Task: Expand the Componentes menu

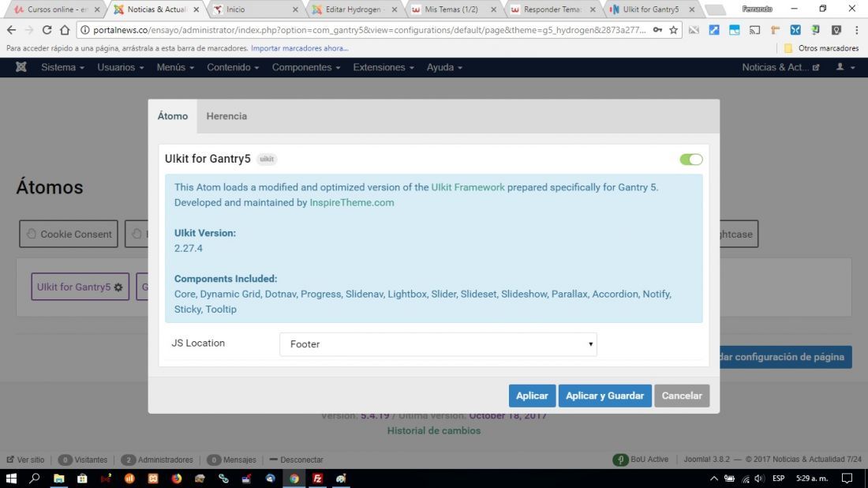Action: pyautogui.click(x=305, y=67)
